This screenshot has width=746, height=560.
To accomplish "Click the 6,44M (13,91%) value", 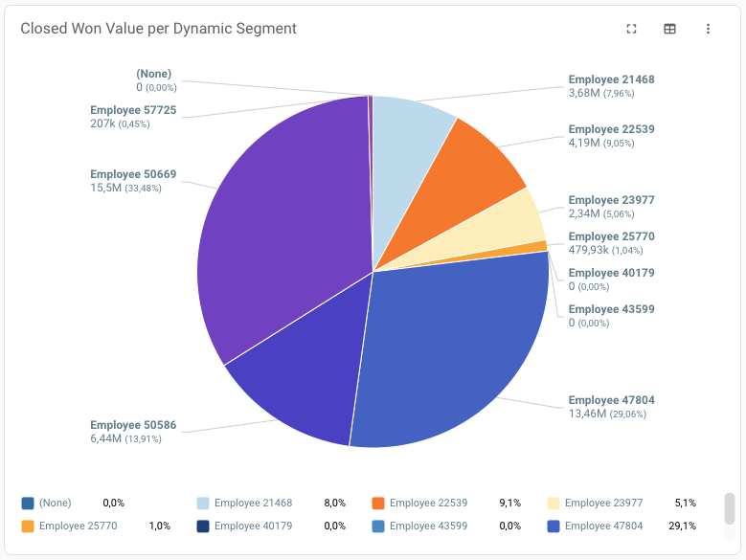I will (126, 438).
